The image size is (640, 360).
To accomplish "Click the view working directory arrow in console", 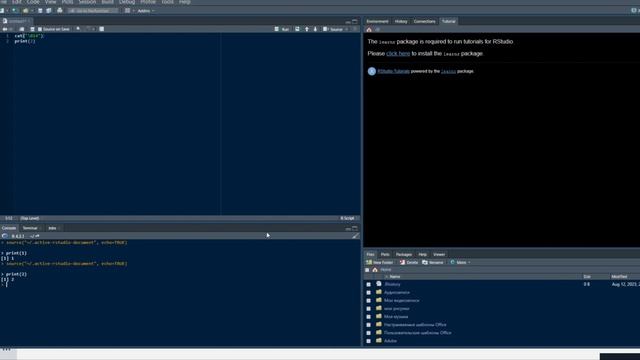I will [x=37, y=236].
